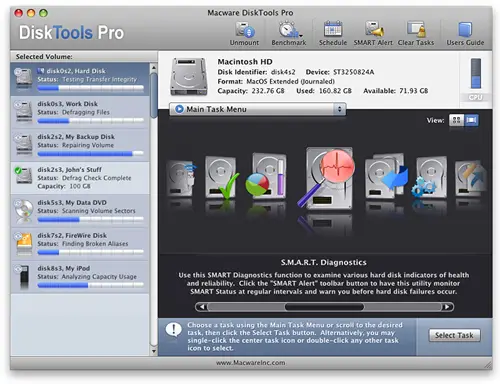Click Hard Disk transfer integrity progress bar
The image size is (500, 384).
[x=91, y=88]
